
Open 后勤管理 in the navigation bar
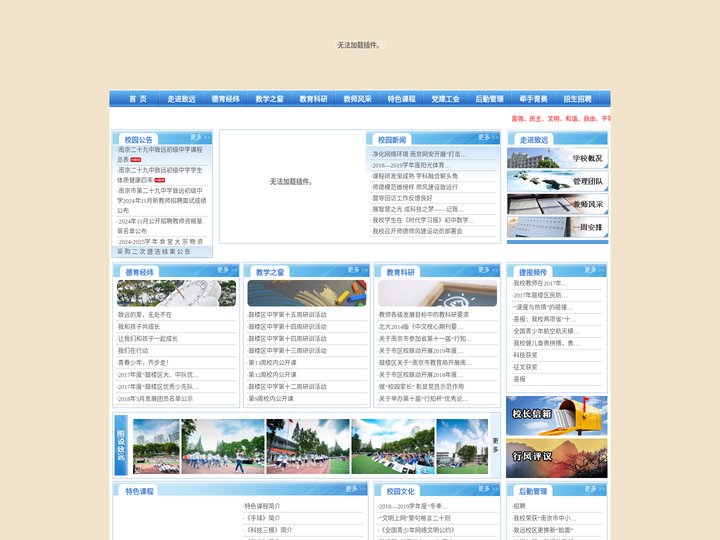[x=489, y=99]
